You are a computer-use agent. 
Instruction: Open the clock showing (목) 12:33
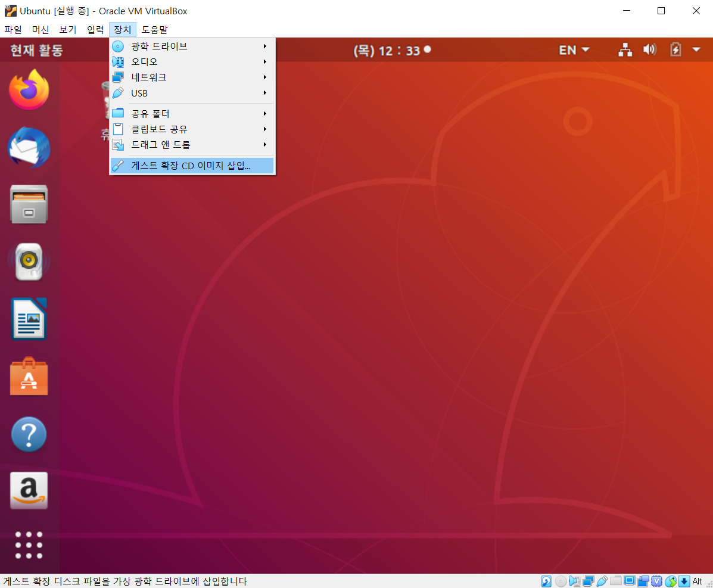392,50
